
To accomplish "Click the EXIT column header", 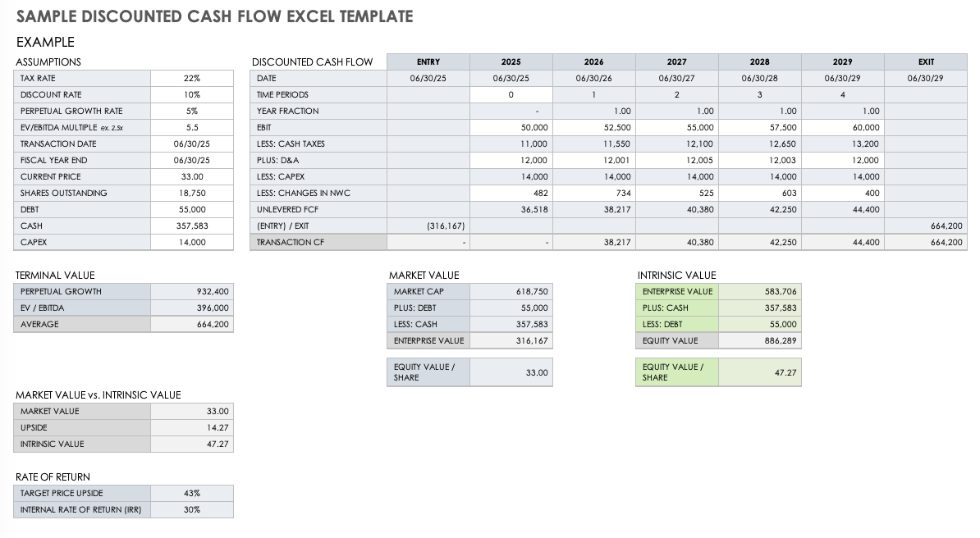I will point(926,62).
